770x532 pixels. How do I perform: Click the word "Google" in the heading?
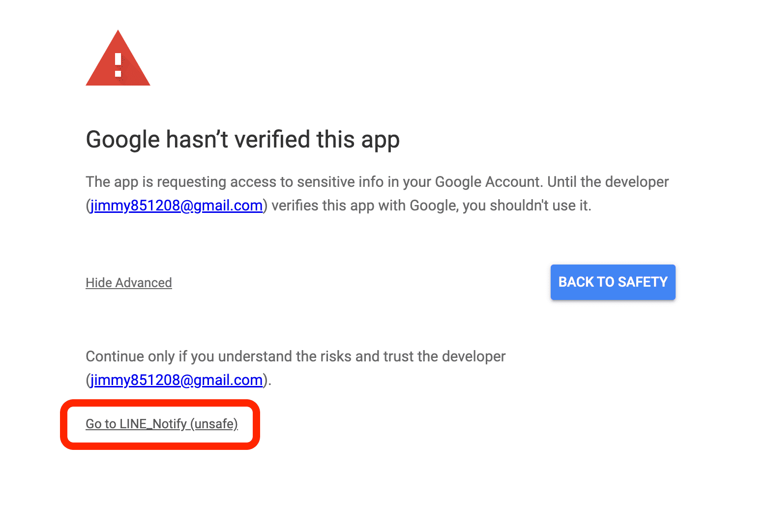click(123, 140)
